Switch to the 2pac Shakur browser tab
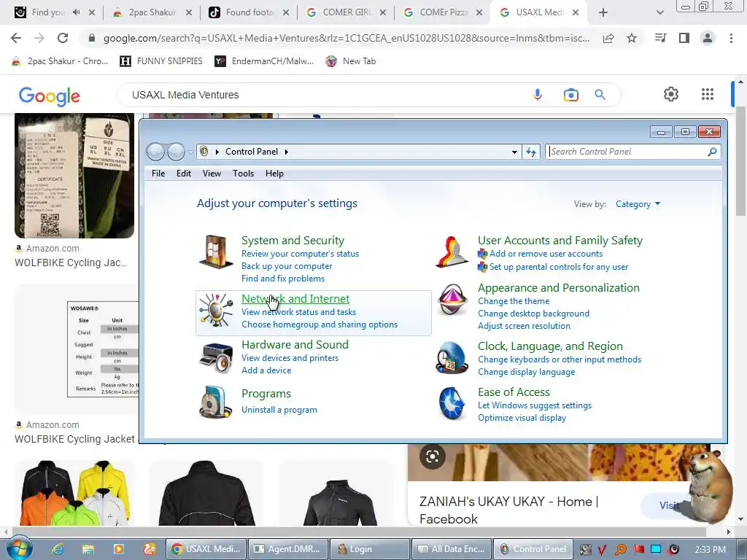The width and height of the screenshot is (747, 560). point(152,12)
